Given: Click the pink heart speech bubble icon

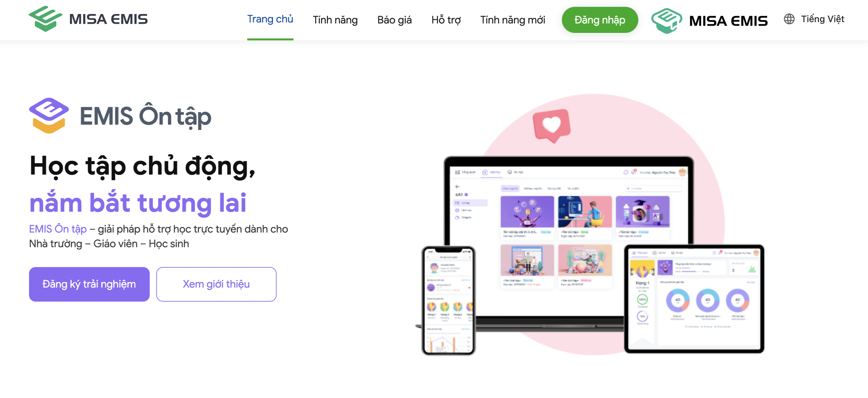Looking at the screenshot, I should 551,125.
